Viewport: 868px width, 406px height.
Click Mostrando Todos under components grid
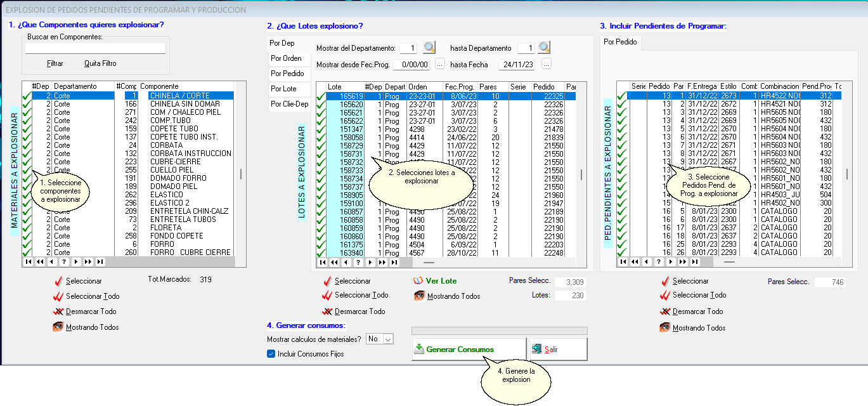86,327
